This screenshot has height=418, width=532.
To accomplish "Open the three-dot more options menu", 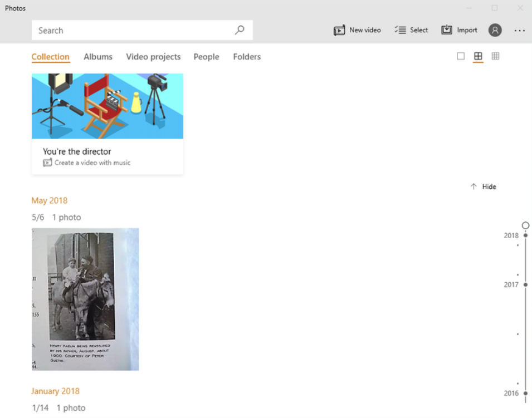I will tap(519, 31).
